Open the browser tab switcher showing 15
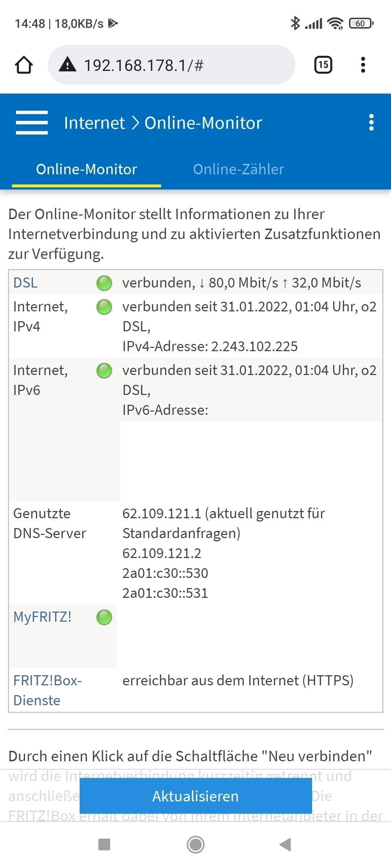391x868 pixels. [323, 65]
